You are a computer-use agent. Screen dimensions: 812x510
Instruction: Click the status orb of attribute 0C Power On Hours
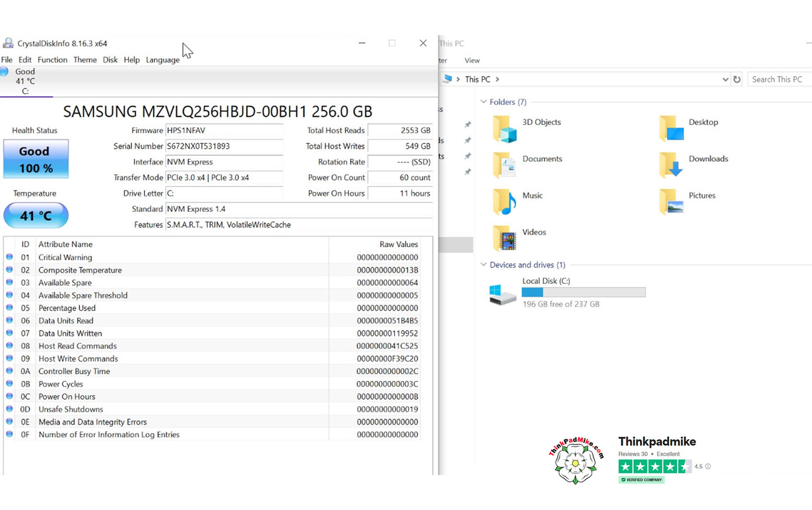tap(10, 396)
